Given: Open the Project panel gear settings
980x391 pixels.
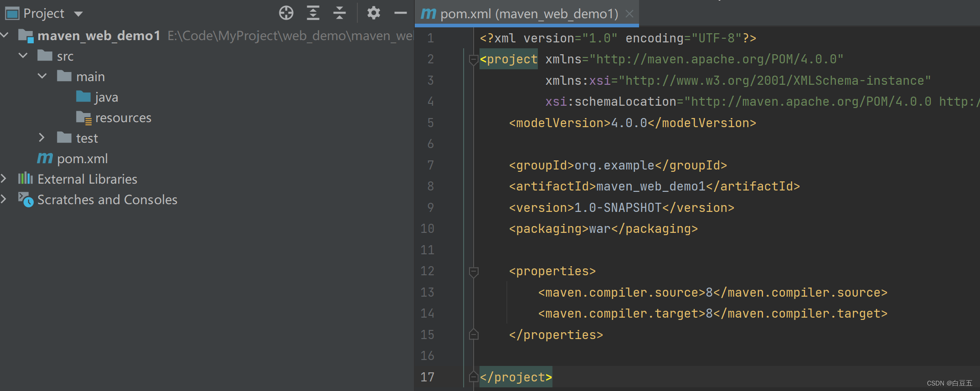Looking at the screenshot, I should coord(373,13).
